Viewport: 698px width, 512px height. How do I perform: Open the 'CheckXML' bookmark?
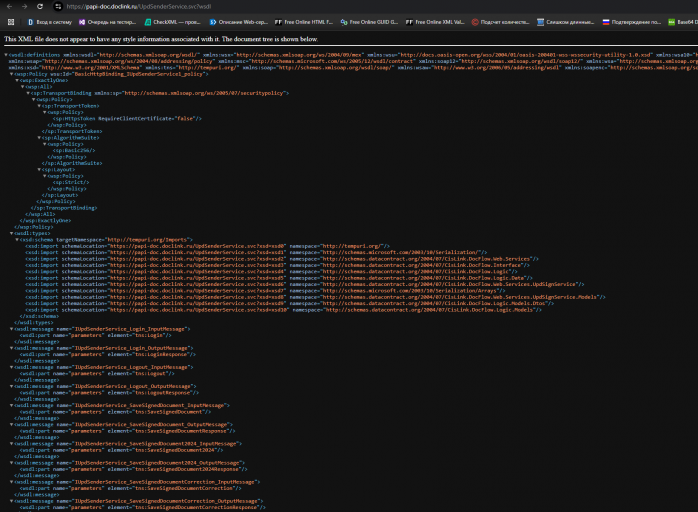pos(173,22)
